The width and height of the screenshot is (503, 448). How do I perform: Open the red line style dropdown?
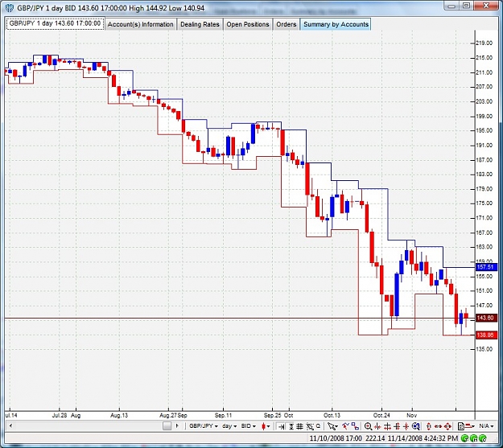[x=470, y=426]
